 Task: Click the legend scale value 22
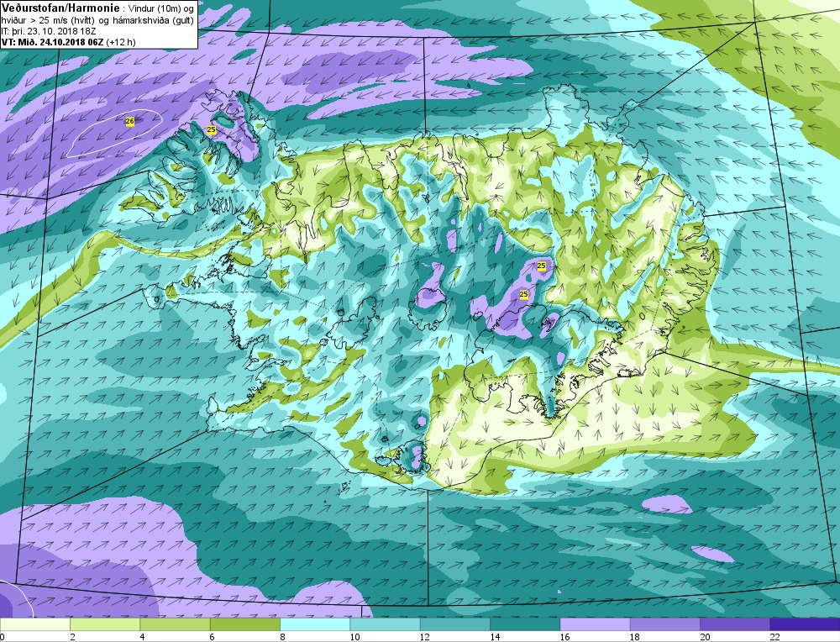click(774, 637)
